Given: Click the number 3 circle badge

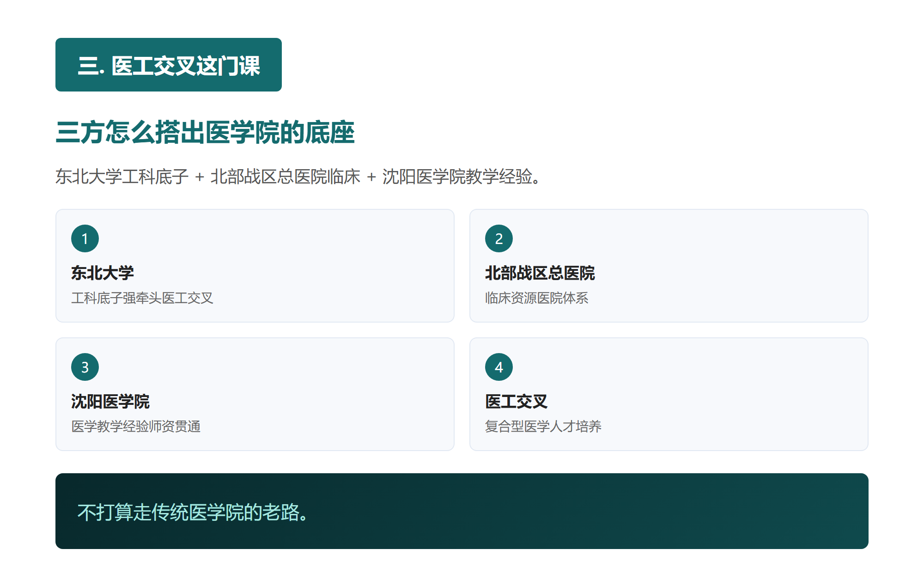Looking at the screenshot, I should [85, 367].
